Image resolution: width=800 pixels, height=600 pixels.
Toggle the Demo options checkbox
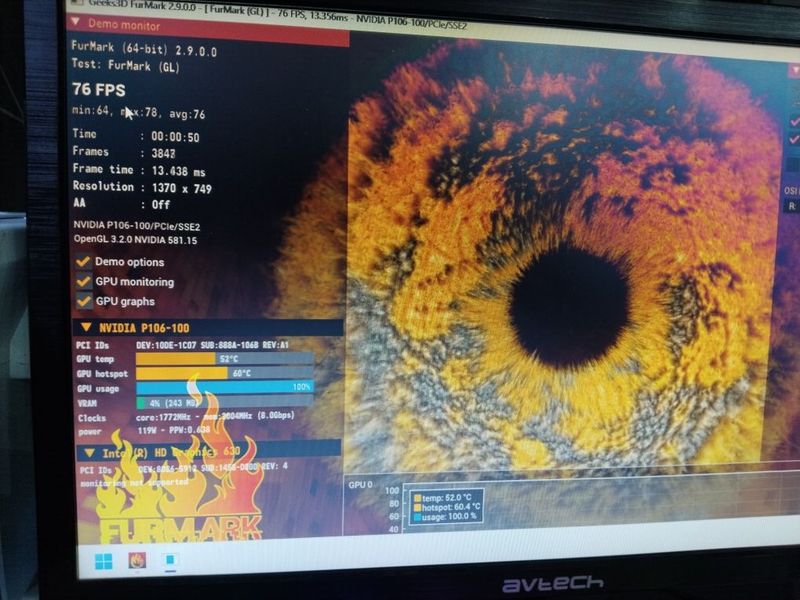point(83,261)
